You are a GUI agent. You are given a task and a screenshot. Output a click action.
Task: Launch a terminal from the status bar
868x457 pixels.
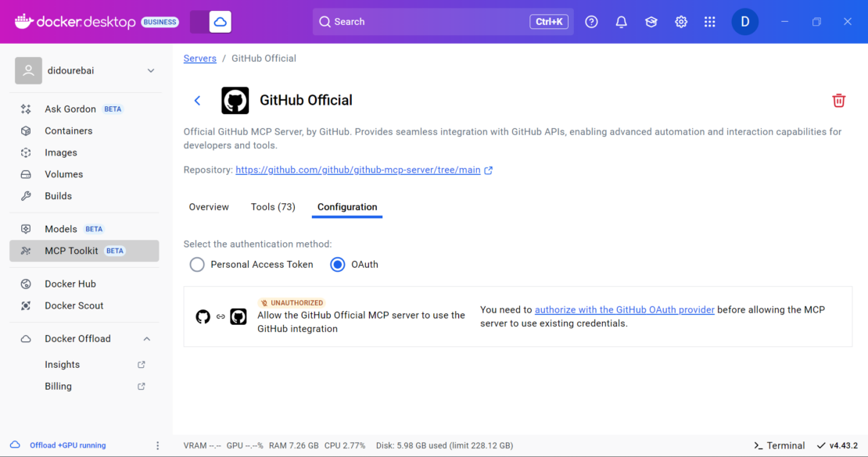click(778, 445)
